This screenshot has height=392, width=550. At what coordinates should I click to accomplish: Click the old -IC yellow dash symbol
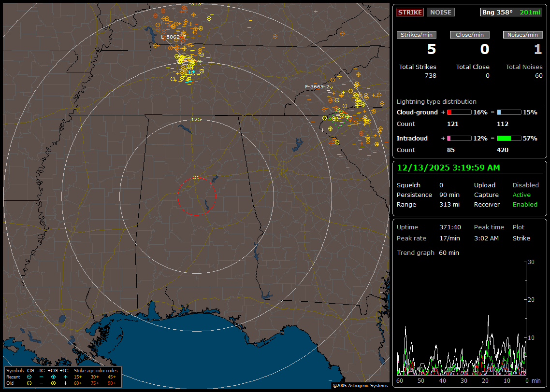pos(42,383)
